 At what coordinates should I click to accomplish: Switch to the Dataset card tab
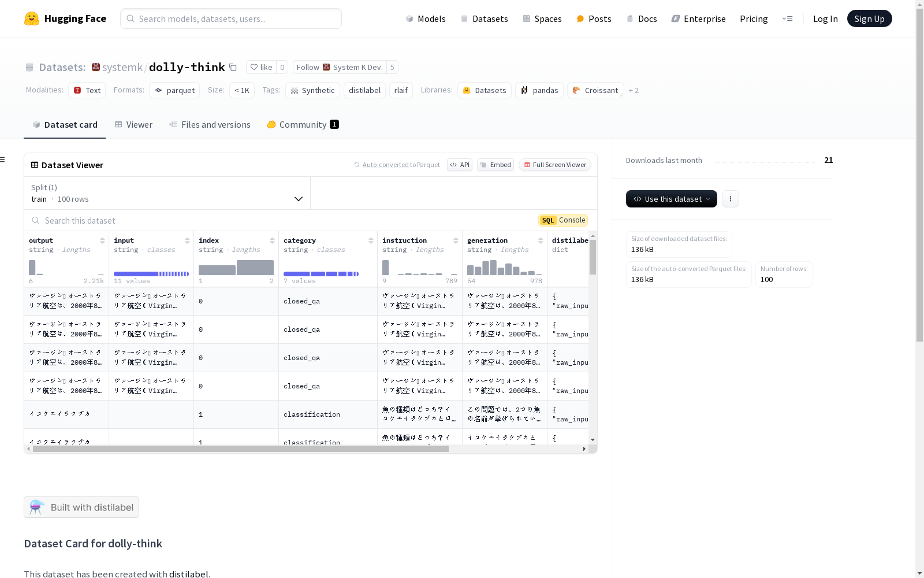(x=65, y=125)
